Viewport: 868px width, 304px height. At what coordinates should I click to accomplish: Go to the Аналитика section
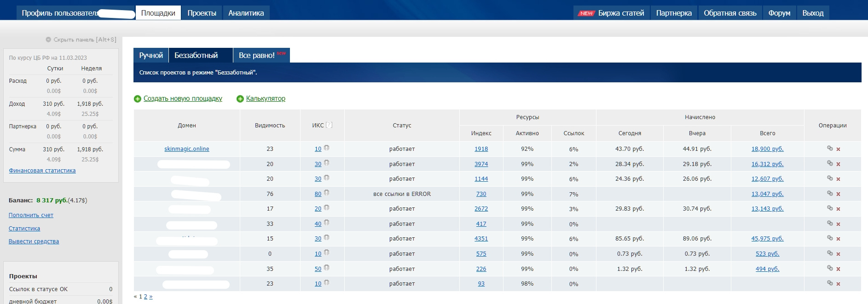click(246, 13)
